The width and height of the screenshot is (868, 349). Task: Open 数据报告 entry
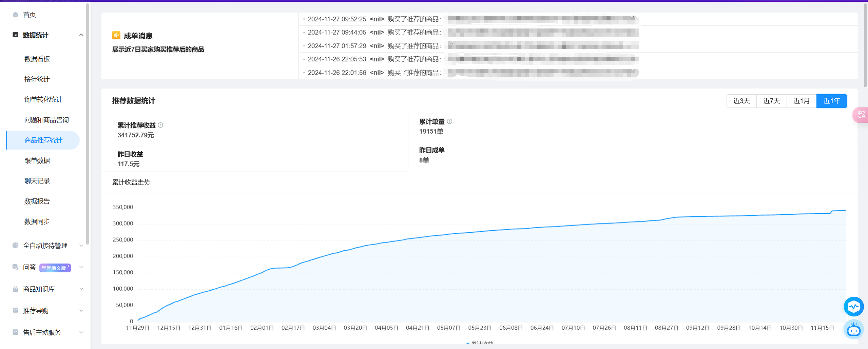pyautogui.click(x=37, y=201)
